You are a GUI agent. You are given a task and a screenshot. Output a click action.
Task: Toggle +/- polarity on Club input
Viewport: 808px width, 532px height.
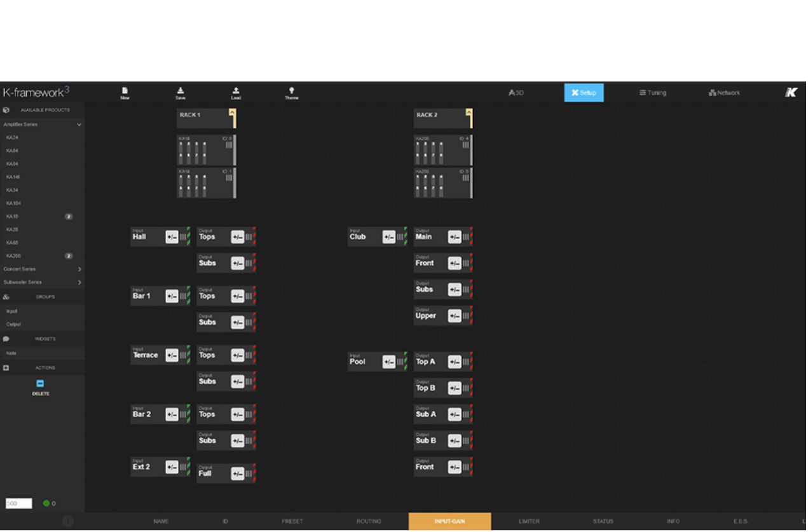(388, 237)
